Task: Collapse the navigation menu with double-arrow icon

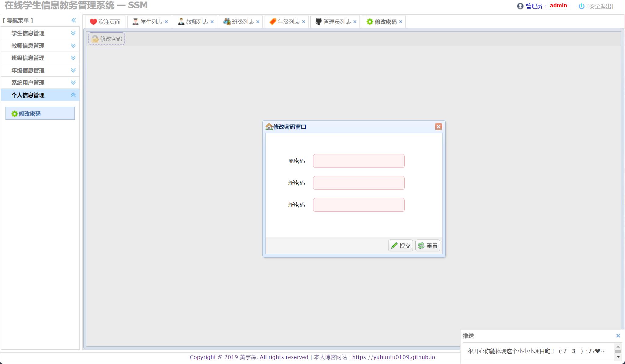Action: pos(74,20)
